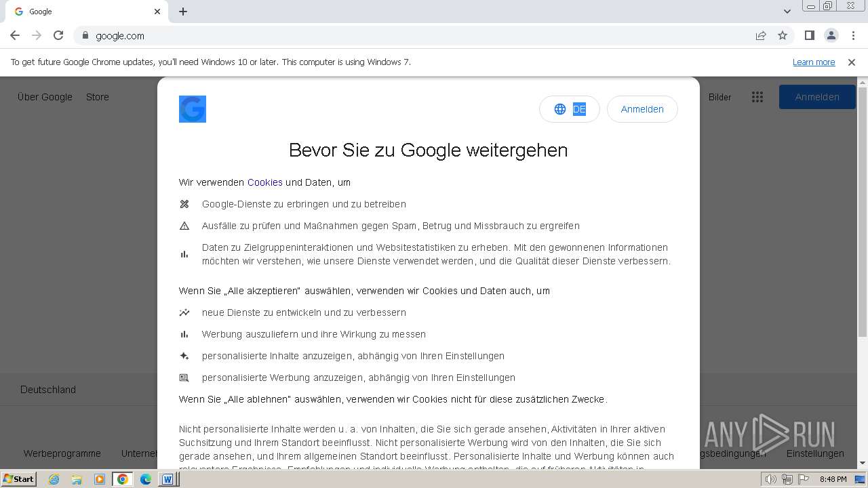Image resolution: width=868 pixels, height=488 pixels.
Task: Click the share page icon in address bar
Action: pos(761,35)
